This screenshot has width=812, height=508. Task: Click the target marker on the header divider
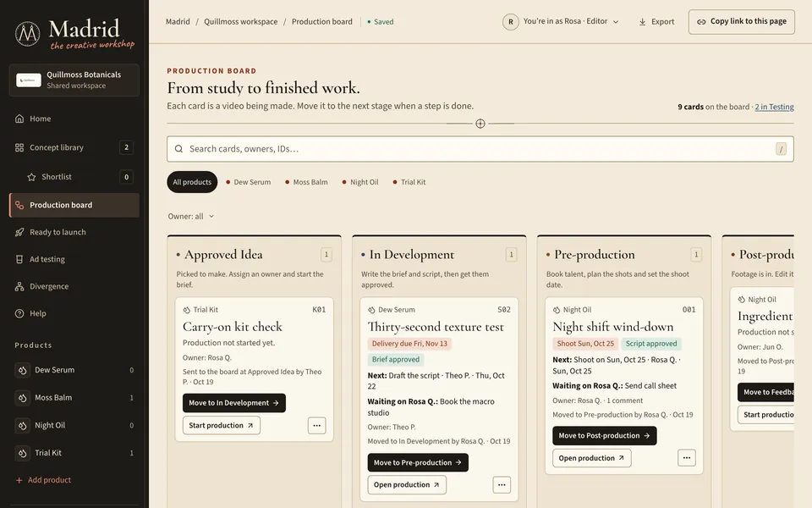(480, 124)
